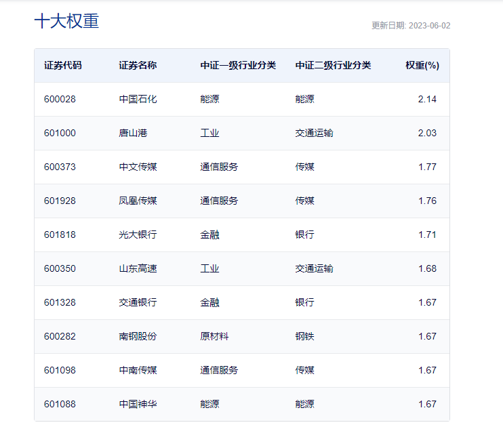Click the 唐山港 security name
The height and width of the screenshot is (448, 503).
click(133, 133)
